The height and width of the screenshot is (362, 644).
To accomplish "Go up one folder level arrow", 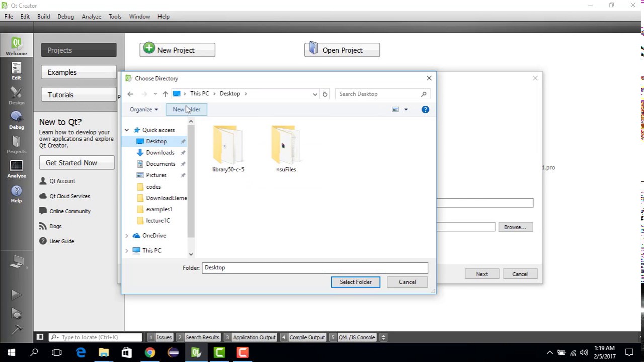I will click(165, 94).
